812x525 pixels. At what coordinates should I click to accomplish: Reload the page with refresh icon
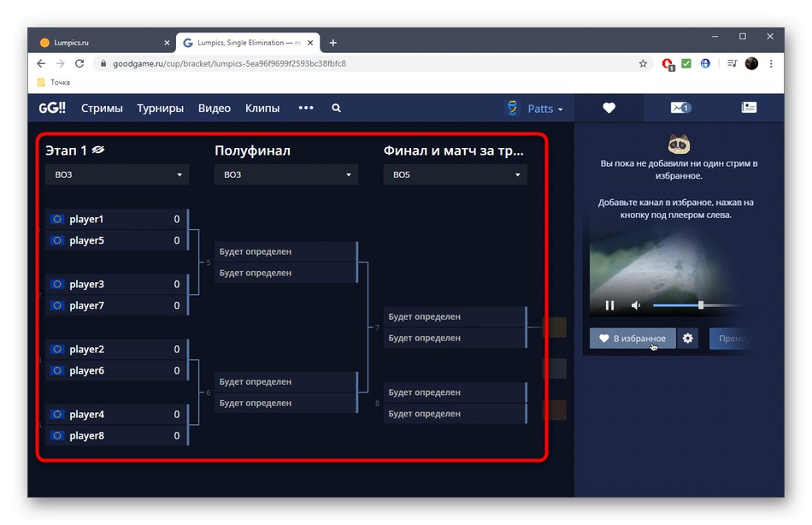pyautogui.click(x=79, y=63)
